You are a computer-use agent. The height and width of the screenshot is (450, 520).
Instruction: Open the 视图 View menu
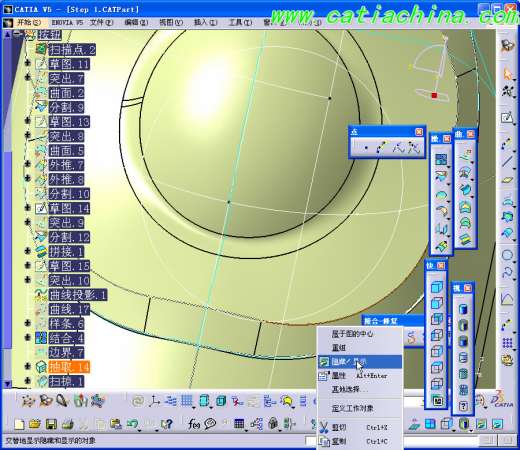(171, 22)
